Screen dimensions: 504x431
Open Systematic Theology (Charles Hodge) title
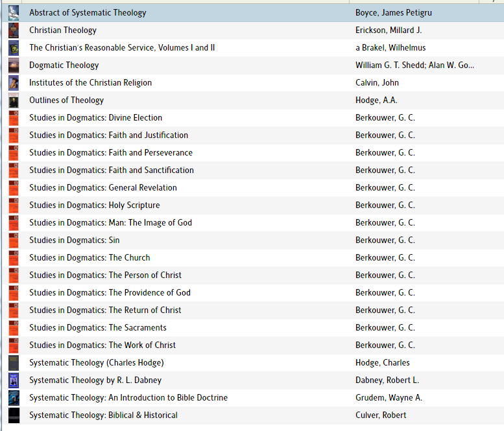(x=97, y=363)
